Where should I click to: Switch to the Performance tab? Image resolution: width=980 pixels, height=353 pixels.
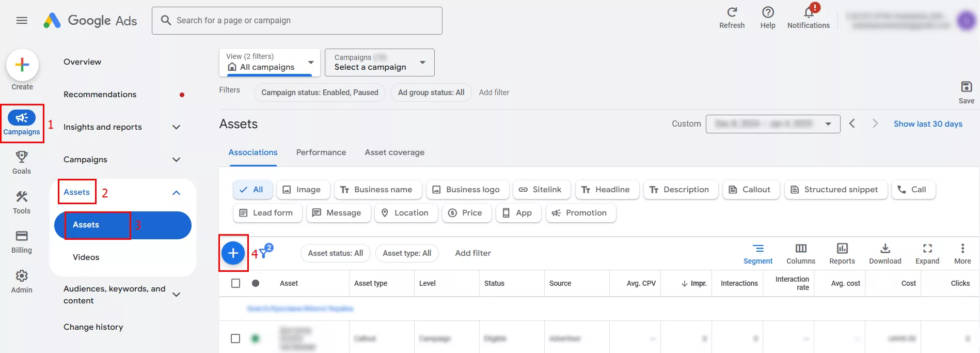coord(321,152)
